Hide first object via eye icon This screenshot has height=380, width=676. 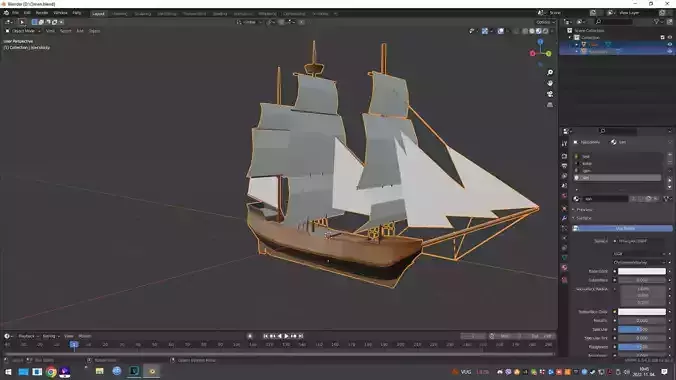670,44
